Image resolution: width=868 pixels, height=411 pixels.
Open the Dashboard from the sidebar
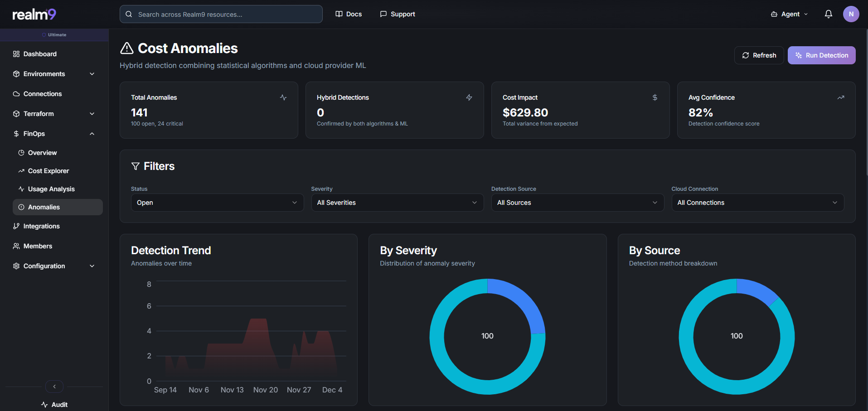(x=40, y=53)
